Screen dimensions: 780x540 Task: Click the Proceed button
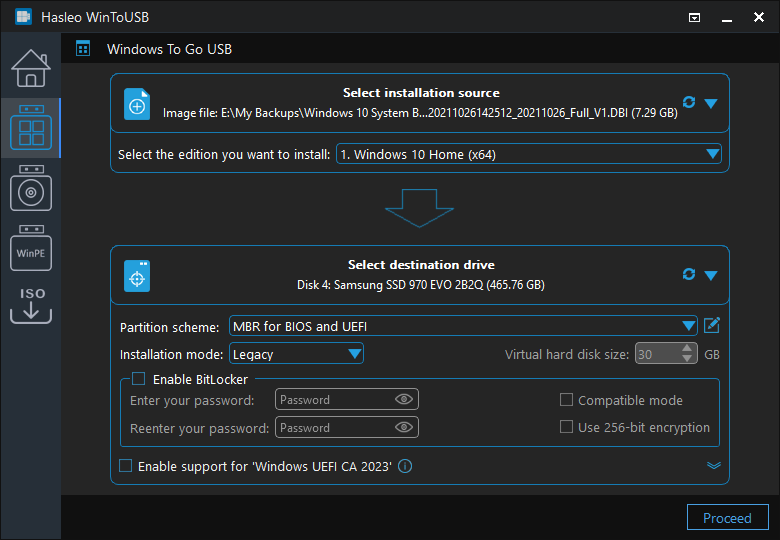click(727, 518)
